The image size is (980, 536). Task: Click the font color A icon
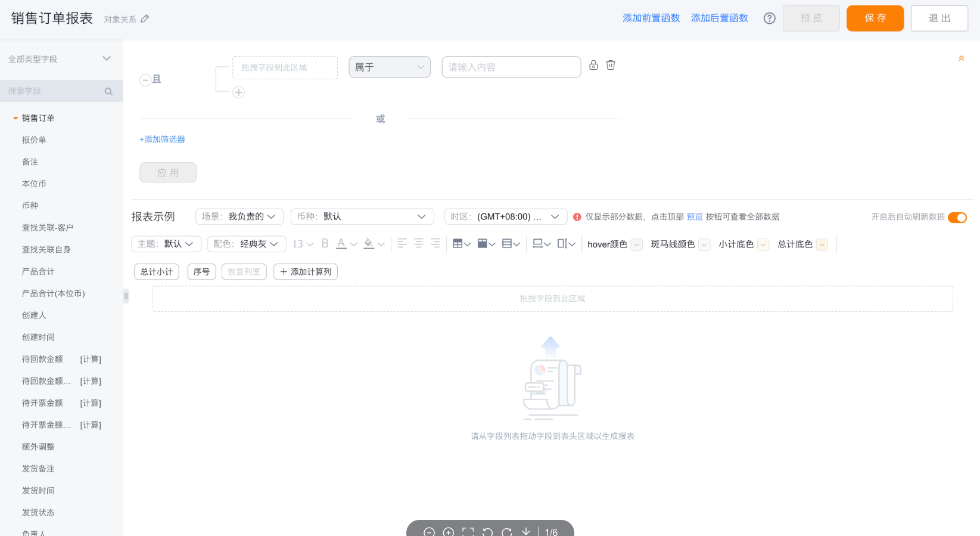click(x=341, y=244)
